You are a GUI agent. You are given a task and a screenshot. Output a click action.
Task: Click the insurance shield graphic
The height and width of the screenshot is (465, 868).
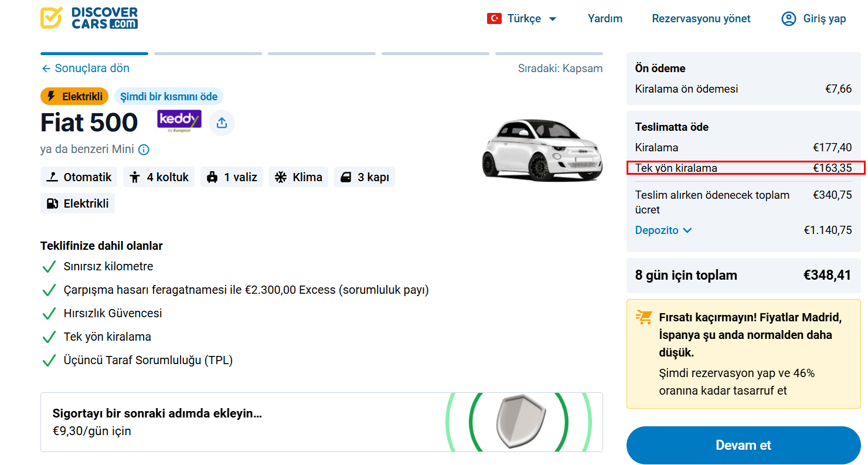point(520,422)
